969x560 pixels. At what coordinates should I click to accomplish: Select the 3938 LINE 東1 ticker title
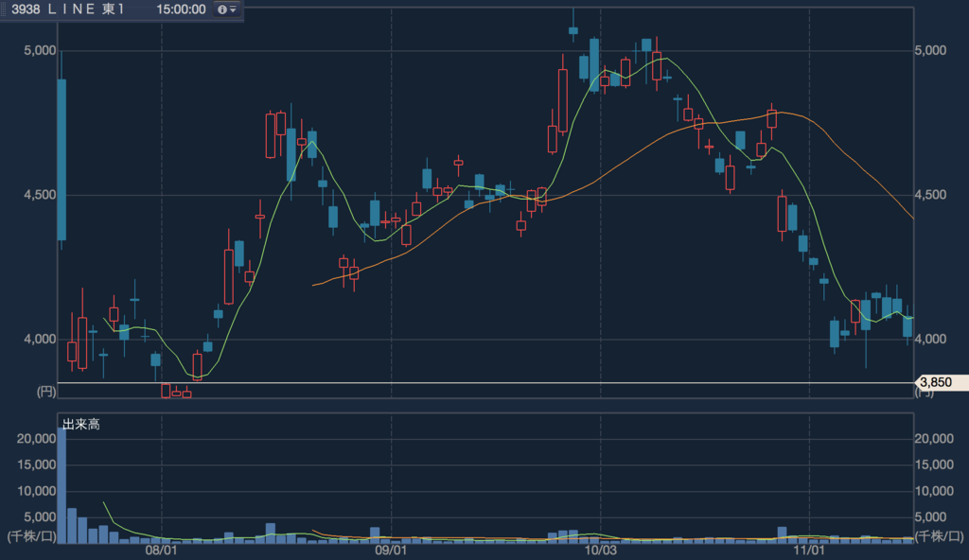point(68,9)
